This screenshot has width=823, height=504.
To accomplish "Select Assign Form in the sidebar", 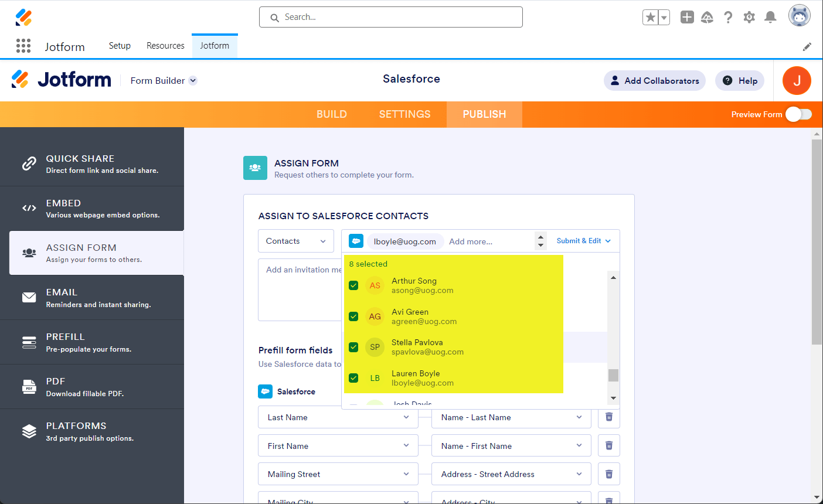I will coord(97,253).
